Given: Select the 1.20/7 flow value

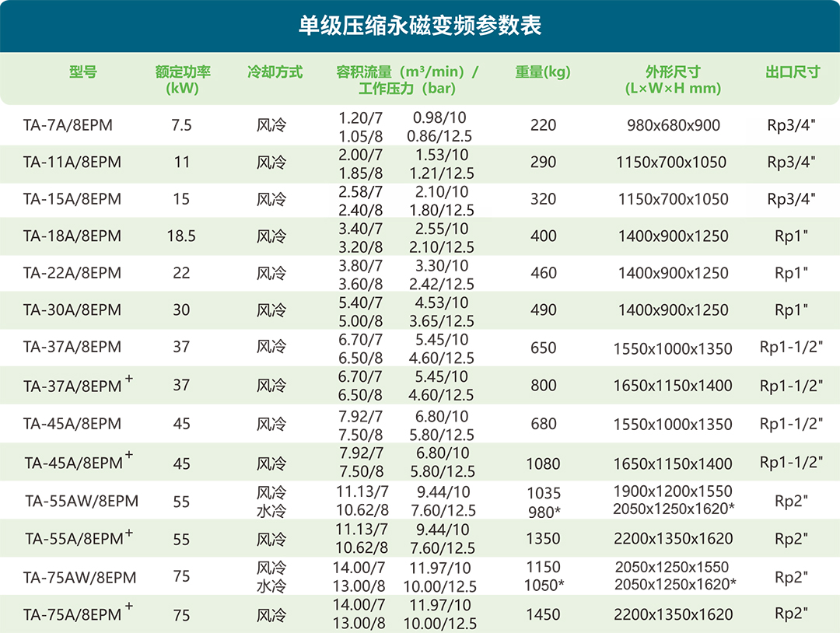Looking at the screenshot, I should [361, 117].
